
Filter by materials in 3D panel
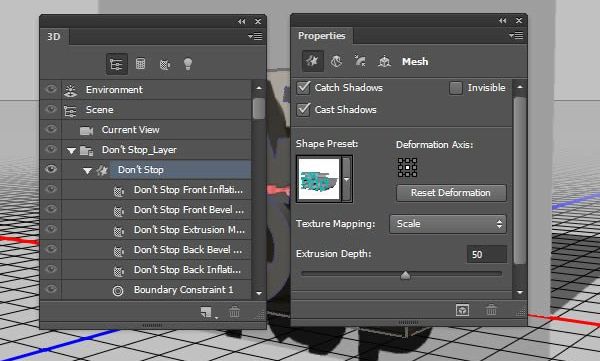point(164,65)
